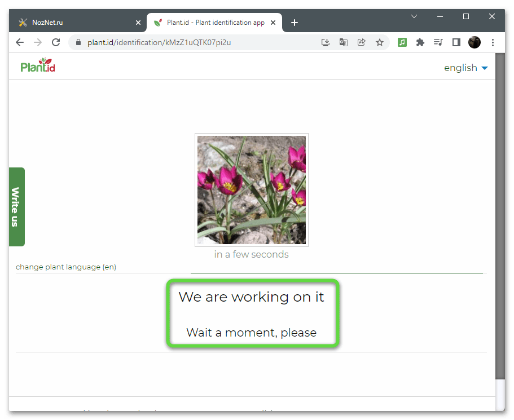Go back using the browser back arrow

pyautogui.click(x=20, y=42)
